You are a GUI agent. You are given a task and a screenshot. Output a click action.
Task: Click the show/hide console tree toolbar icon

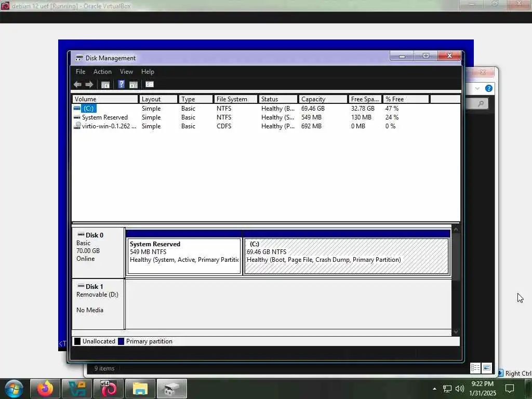click(x=105, y=85)
